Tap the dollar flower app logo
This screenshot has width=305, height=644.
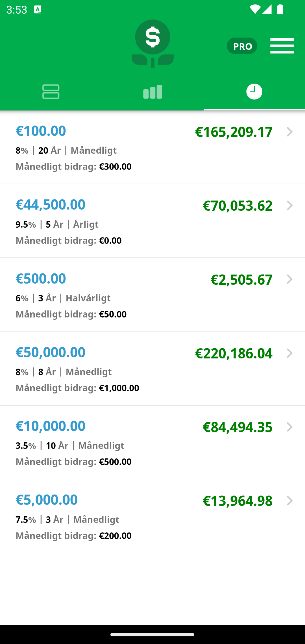coord(152,44)
